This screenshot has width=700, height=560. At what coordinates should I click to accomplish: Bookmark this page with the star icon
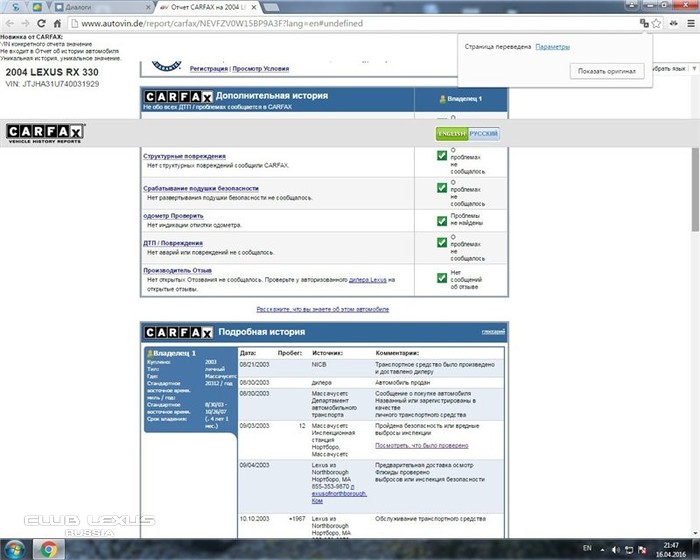point(656,23)
